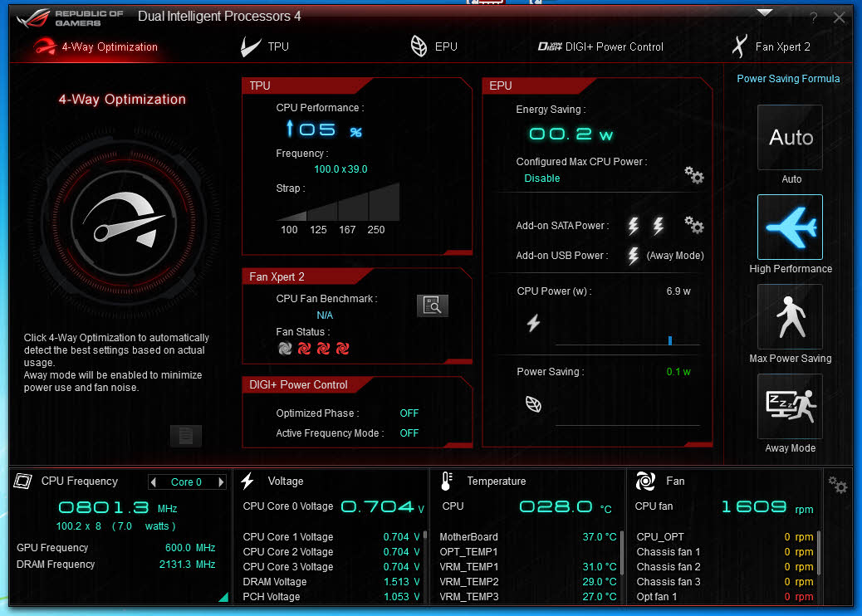Expand CPU Frequency panel corner triangle
This screenshot has width=862, height=616.
coord(223,597)
